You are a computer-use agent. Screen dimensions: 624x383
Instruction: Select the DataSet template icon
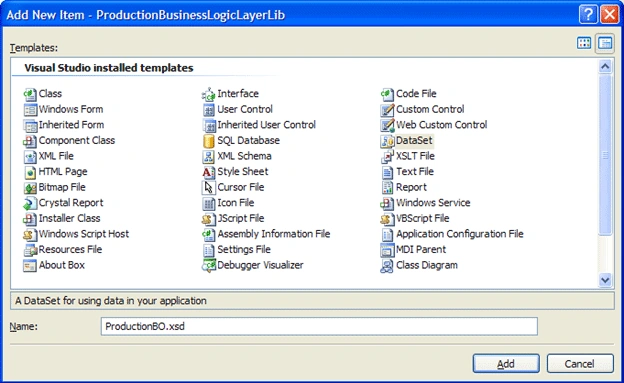(x=387, y=141)
